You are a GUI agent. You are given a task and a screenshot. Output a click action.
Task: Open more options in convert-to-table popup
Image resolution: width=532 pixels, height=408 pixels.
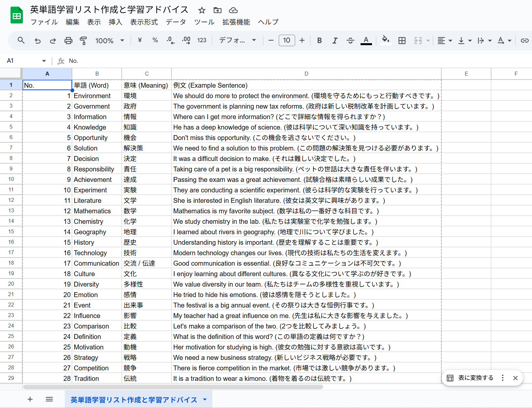coord(503,378)
